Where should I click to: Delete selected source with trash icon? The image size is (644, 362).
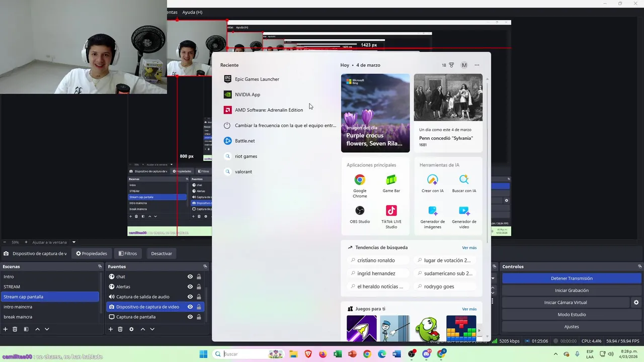120,329
